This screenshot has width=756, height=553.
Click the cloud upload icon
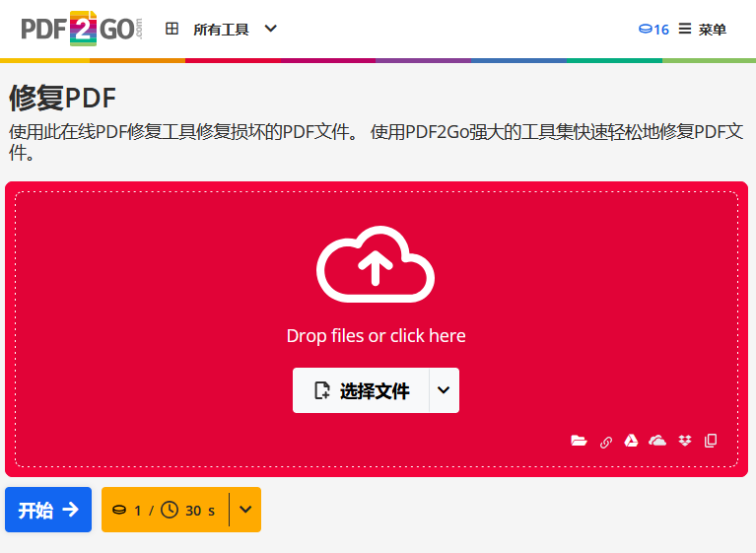tap(376, 263)
